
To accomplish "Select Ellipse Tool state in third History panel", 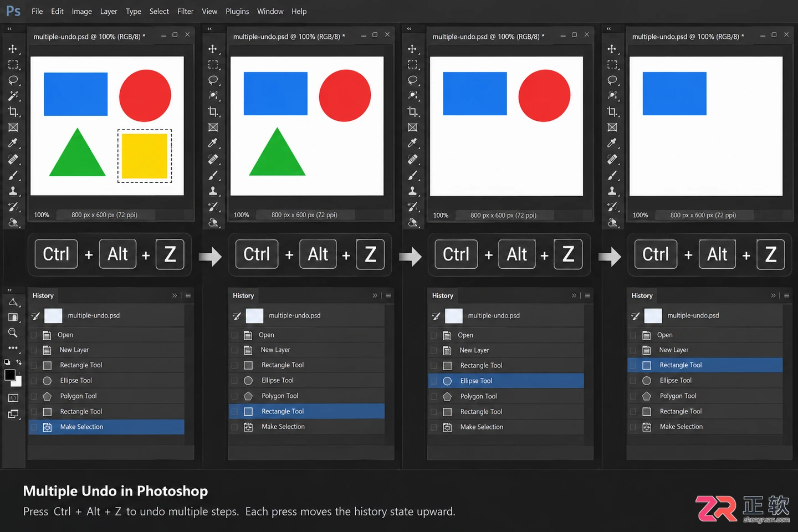I will click(506, 381).
